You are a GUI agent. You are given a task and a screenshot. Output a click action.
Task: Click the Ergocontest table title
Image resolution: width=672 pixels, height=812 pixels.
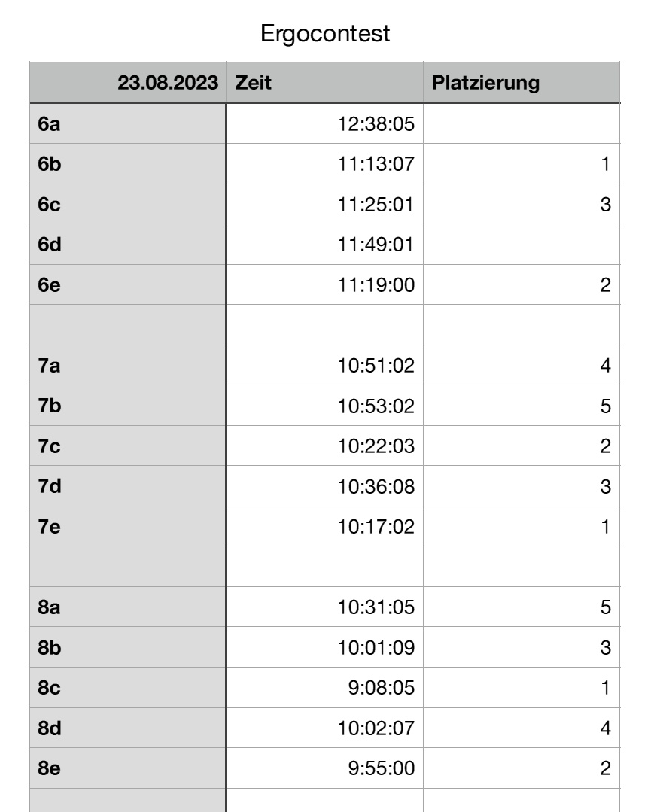(x=325, y=34)
